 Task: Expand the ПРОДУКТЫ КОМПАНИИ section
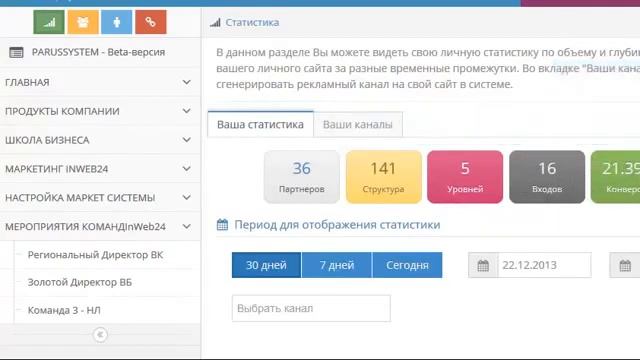pos(100,111)
